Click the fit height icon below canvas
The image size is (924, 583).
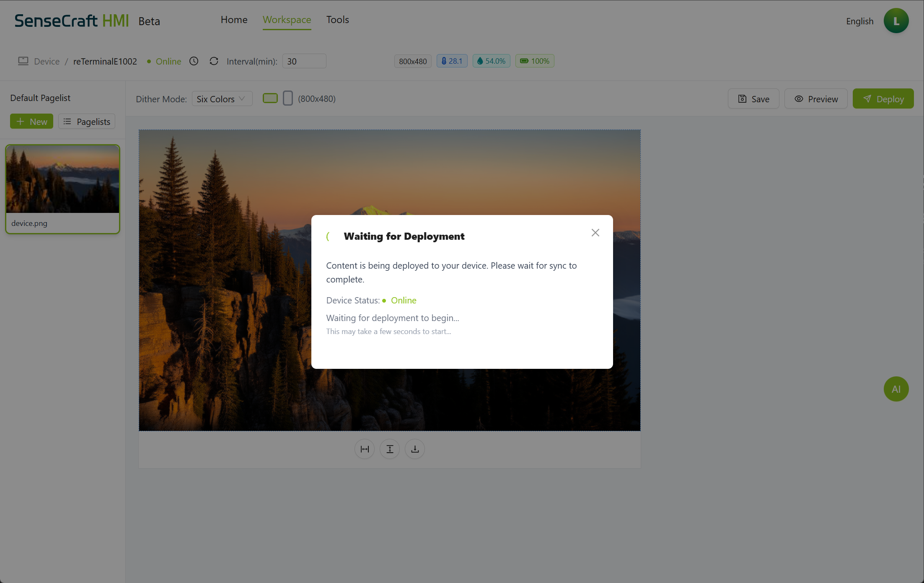click(390, 449)
